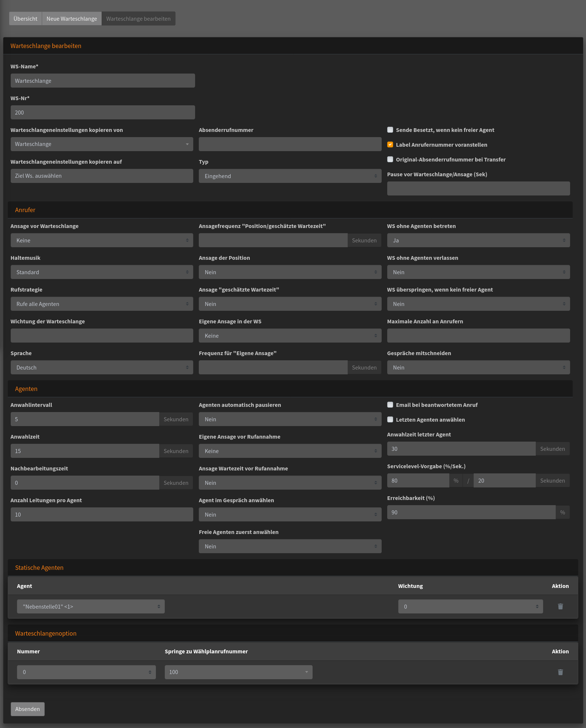This screenshot has width=586, height=728.
Task: Open the static agent Wichtung dropdown
Action: (470, 606)
